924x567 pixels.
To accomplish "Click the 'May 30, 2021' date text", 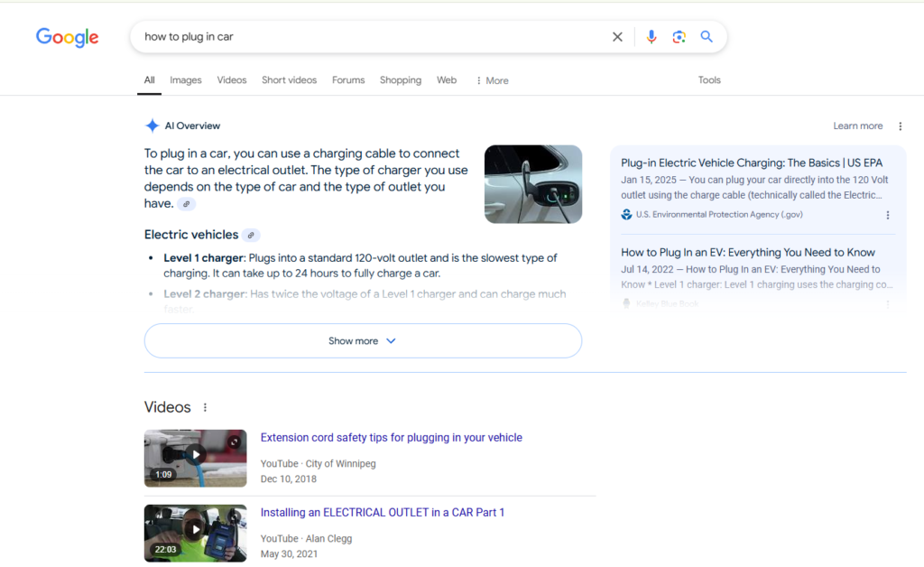I will pos(289,554).
